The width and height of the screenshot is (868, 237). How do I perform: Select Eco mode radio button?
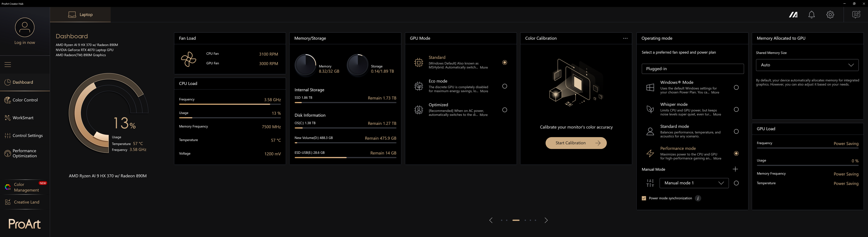pos(504,86)
